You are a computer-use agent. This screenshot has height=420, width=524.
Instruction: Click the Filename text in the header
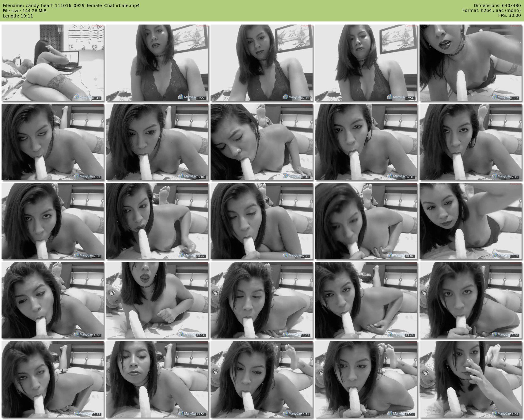71,6
